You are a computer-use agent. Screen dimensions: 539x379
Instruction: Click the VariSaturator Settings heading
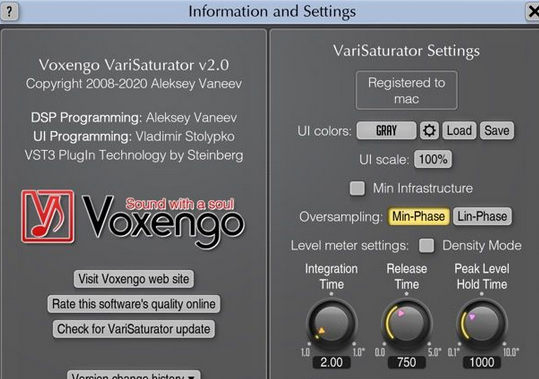[x=406, y=51]
